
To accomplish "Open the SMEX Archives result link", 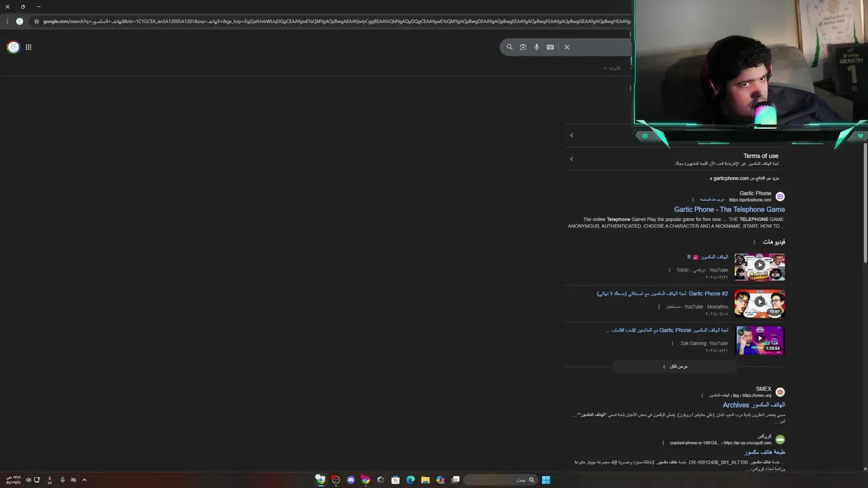I will click(754, 405).
